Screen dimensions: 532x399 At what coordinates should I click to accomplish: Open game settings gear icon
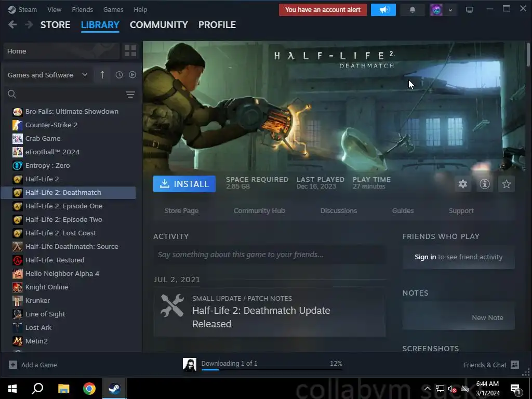tap(463, 184)
